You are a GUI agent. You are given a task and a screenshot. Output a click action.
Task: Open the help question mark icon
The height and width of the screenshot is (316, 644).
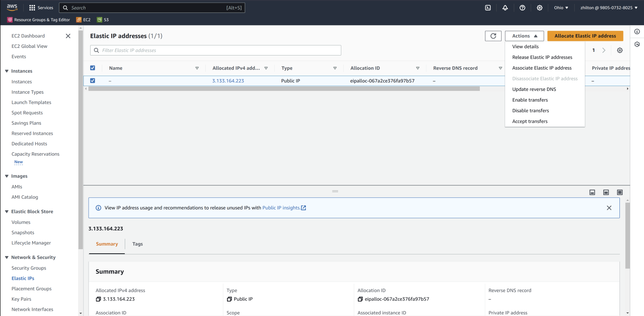[522, 8]
